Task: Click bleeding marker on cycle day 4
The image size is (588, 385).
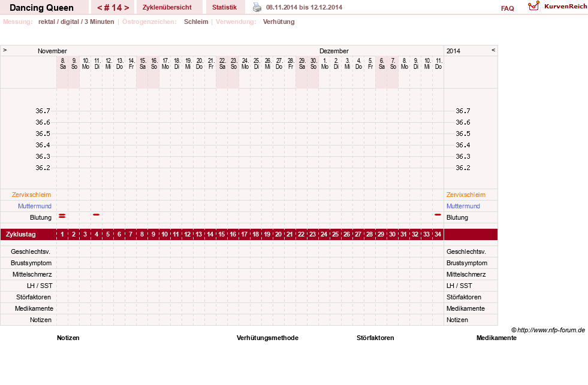Action: click(97, 214)
